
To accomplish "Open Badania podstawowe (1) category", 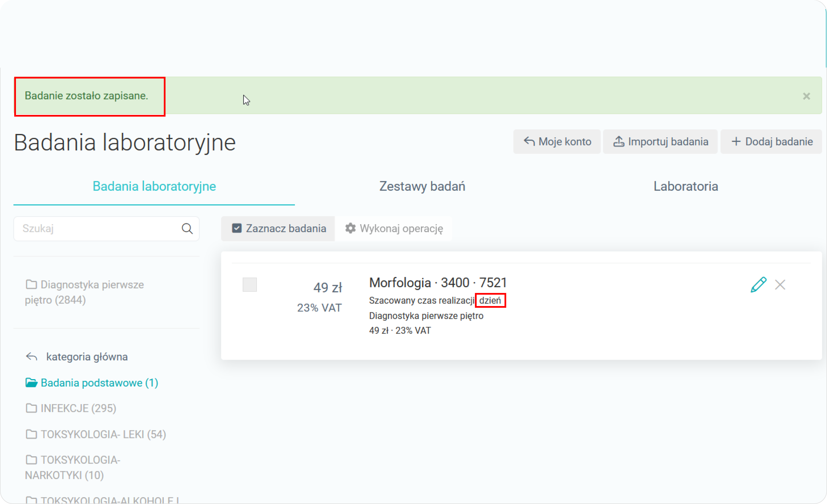I will [x=92, y=383].
